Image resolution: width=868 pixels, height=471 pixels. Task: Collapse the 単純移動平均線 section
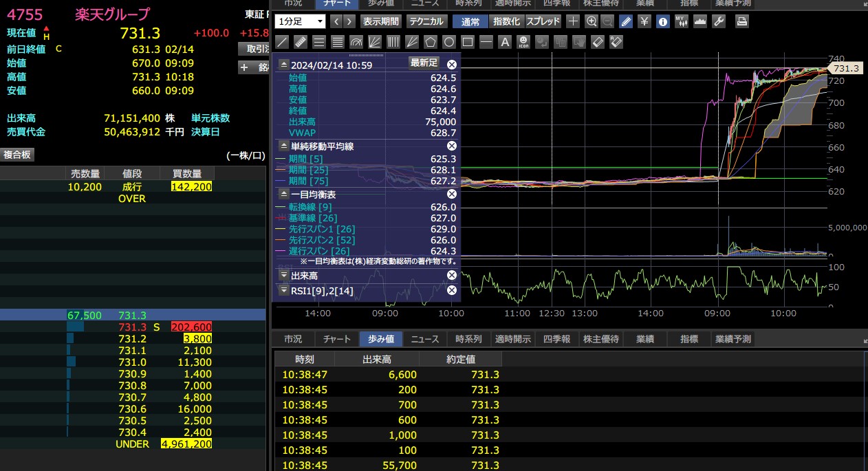(283, 146)
